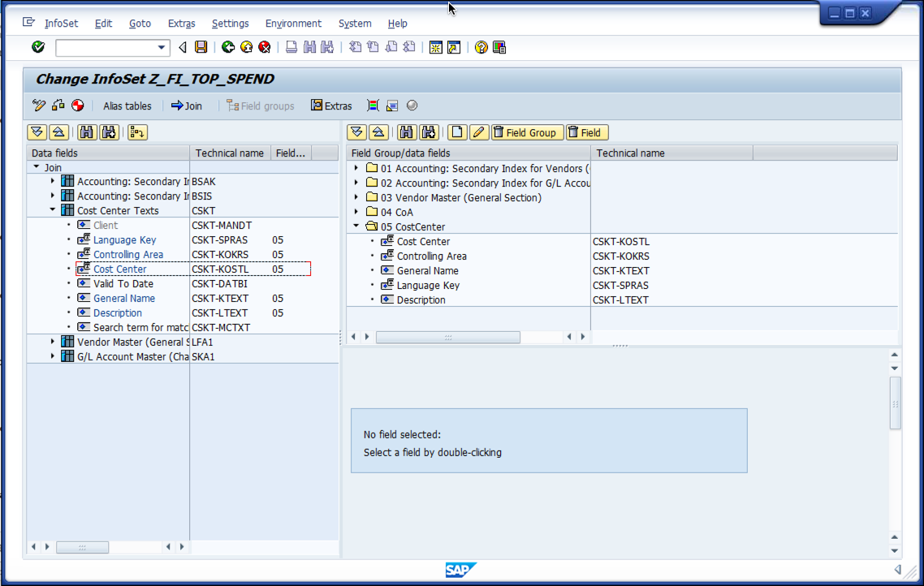Select the Change/Display pencil icon

coord(37,105)
